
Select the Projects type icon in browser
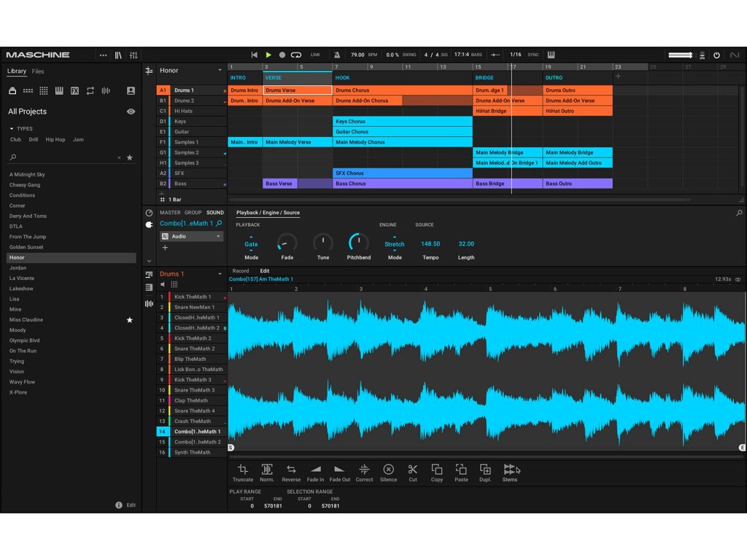(x=12, y=90)
